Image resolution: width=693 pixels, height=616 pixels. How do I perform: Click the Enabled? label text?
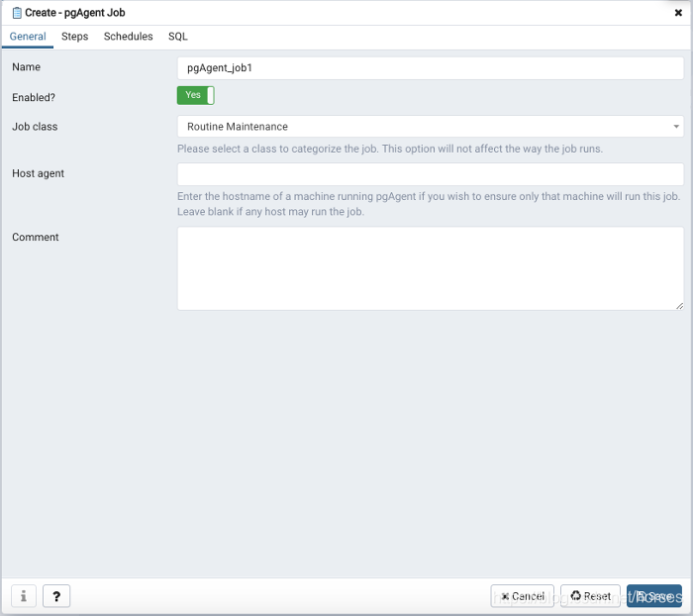[x=34, y=97]
